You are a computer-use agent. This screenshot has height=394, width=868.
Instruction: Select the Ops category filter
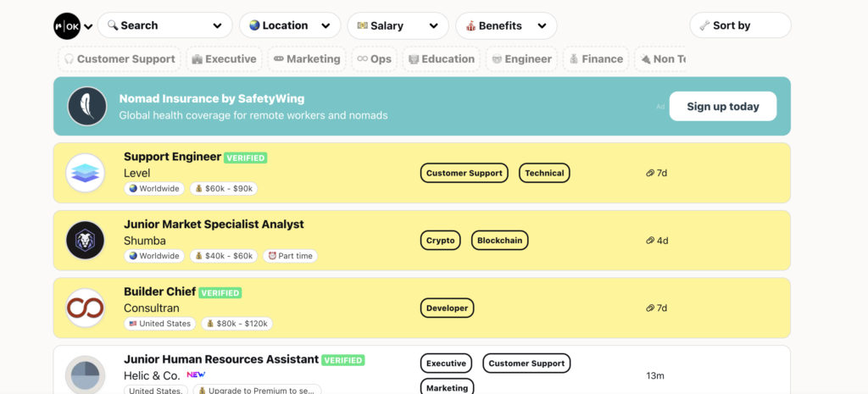tap(374, 59)
